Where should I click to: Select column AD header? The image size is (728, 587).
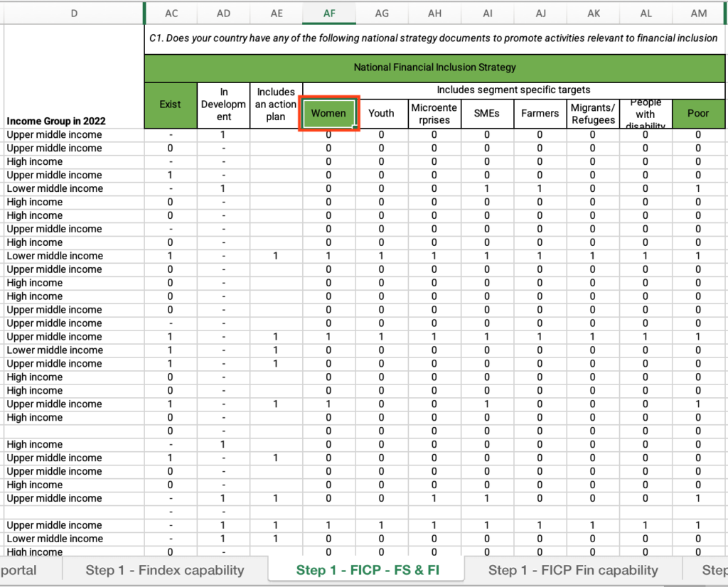223,14
